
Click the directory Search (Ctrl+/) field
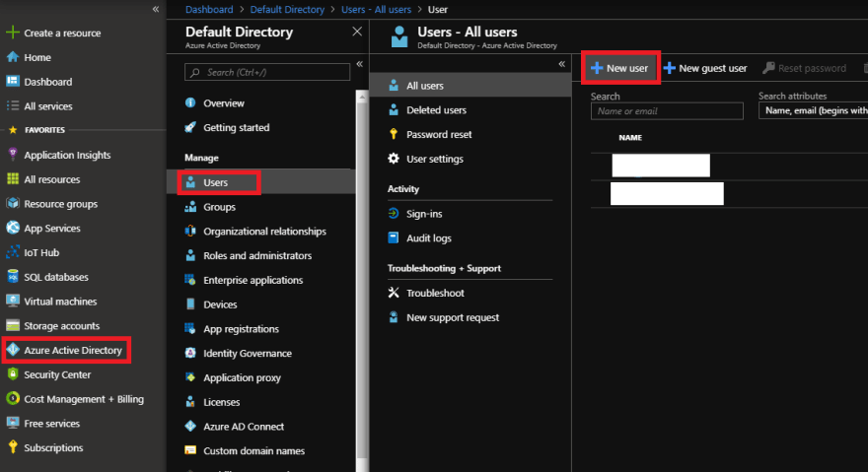[x=267, y=73]
